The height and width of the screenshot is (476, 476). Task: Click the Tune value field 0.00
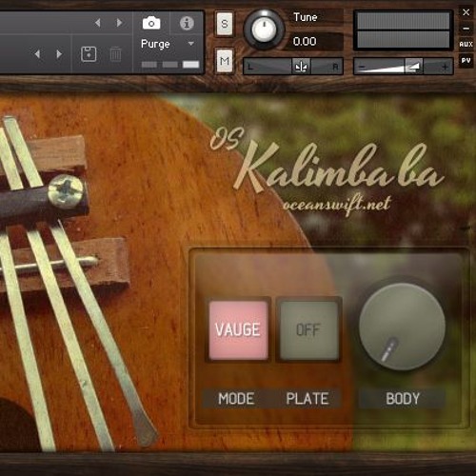click(x=313, y=41)
